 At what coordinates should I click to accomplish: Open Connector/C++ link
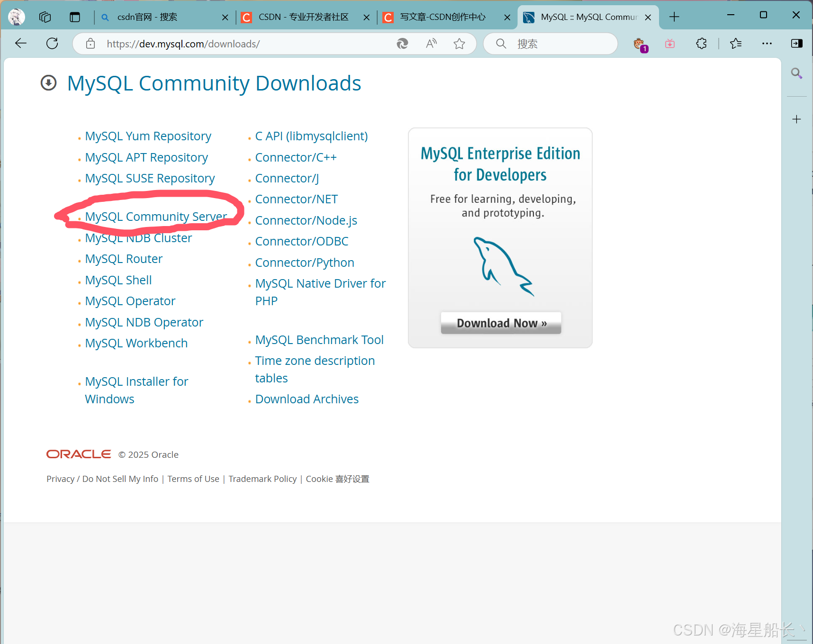pyautogui.click(x=296, y=157)
